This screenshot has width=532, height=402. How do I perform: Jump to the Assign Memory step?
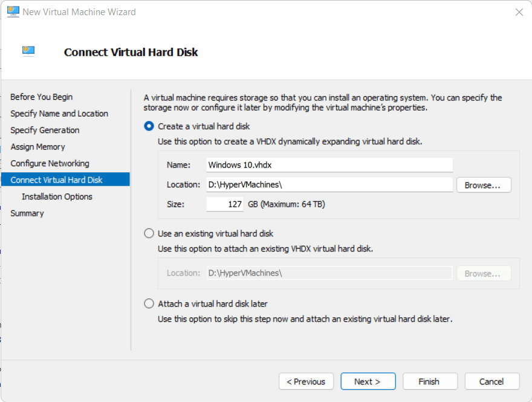point(37,146)
